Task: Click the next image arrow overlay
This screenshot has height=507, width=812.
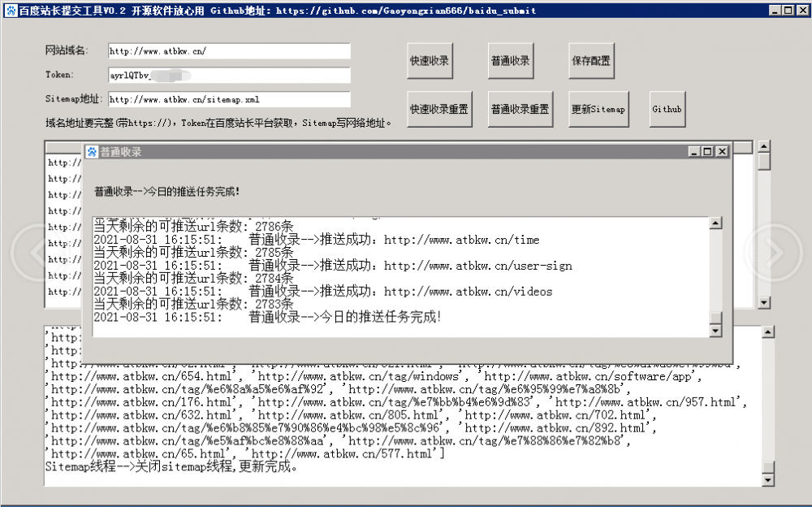Action: [x=774, y=253]
